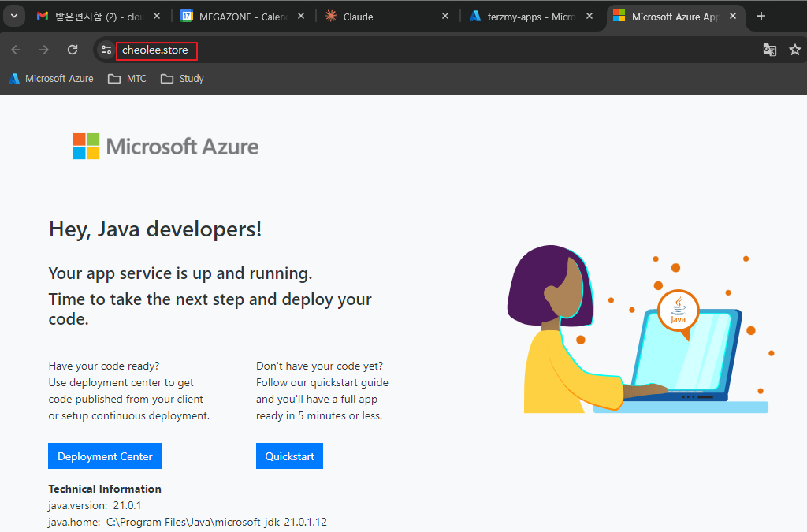The height and width of the screenshot is (532, 807).
Task: Click the Microsoft favicon on active tab
Action: [x=619, y=16]
